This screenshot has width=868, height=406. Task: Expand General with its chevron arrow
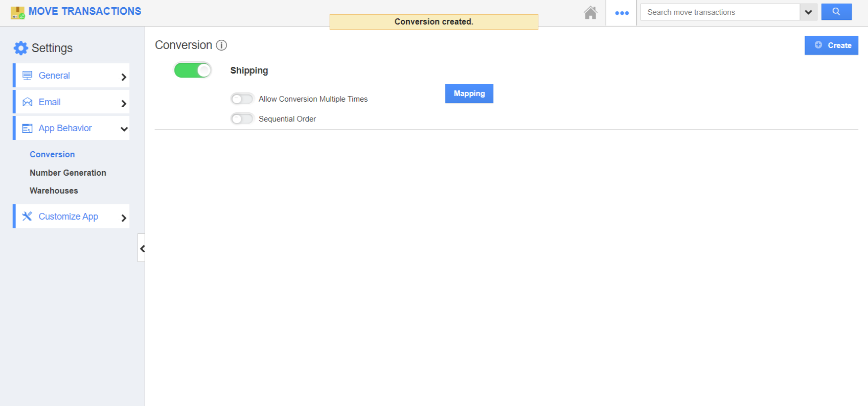tap(123, 77)
